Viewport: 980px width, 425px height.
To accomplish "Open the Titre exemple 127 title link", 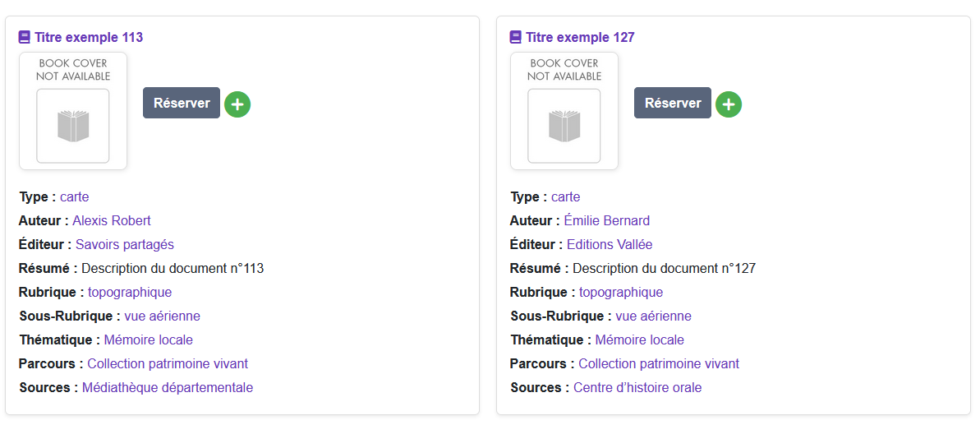I will point(580,37).
